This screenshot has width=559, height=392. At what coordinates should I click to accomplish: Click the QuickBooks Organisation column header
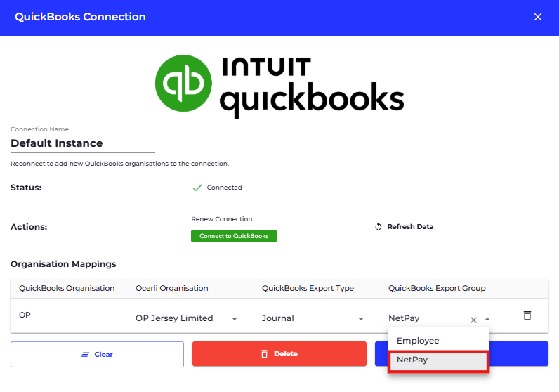(67, 288)
